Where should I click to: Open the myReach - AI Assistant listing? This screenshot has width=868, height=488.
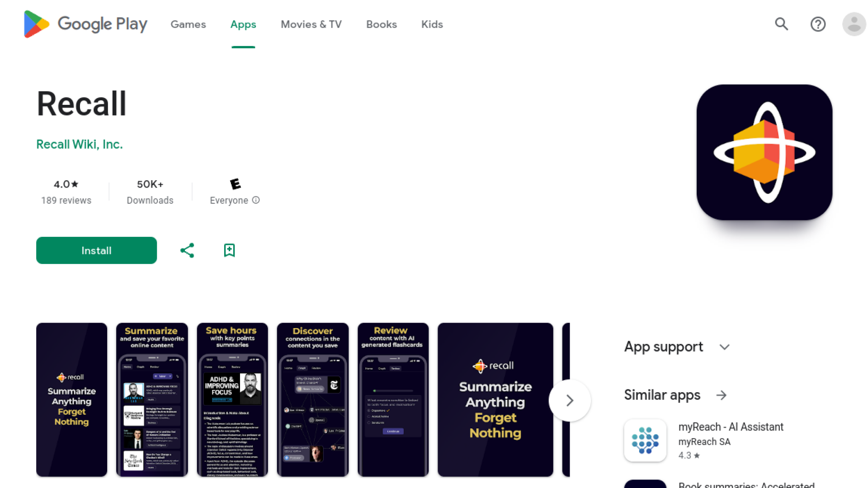point(731,427)
